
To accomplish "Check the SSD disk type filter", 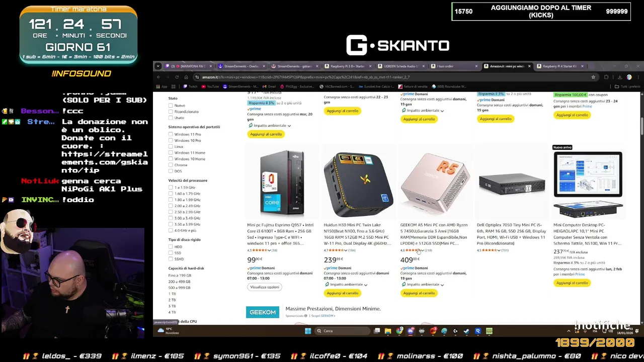I will (x=171, y=253).
